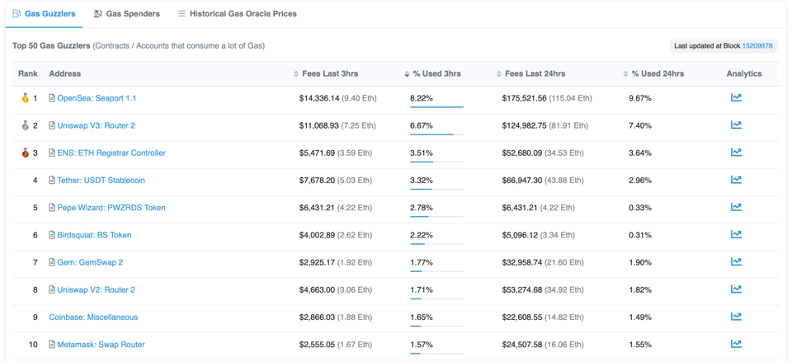Open Uniswap V2: Router 2 address link
The width and height of the screenshot is (792, 362).
point(96,290)
